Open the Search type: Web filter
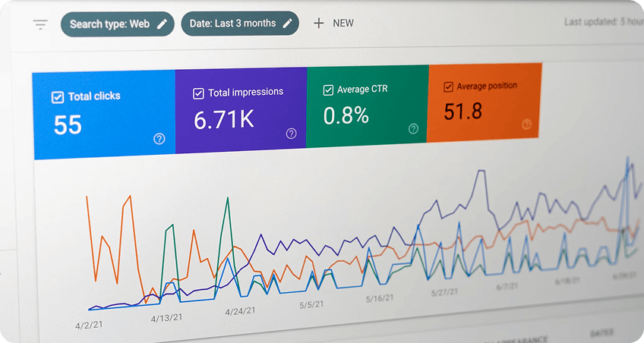This screenshot has width=644, height=343. (109, 24)
